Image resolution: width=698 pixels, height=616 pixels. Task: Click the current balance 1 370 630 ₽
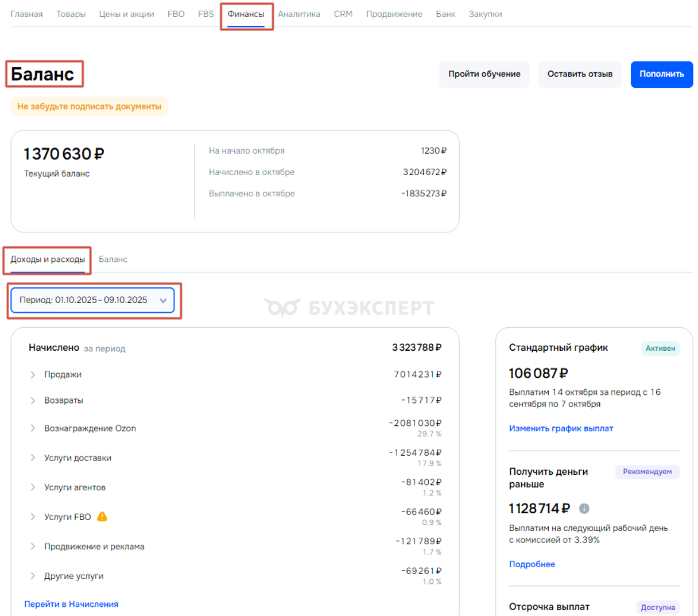(x=64, y=154)
